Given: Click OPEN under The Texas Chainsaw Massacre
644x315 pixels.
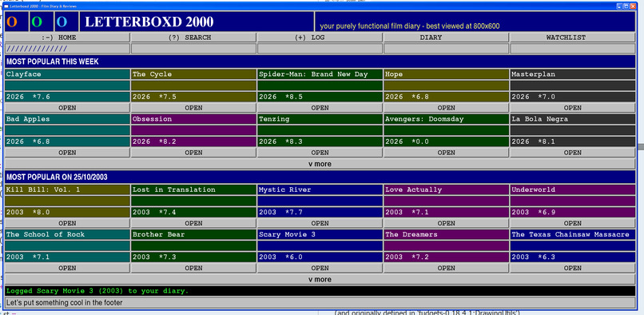Looking at the screenshot, I should click(x=573, y=268).
